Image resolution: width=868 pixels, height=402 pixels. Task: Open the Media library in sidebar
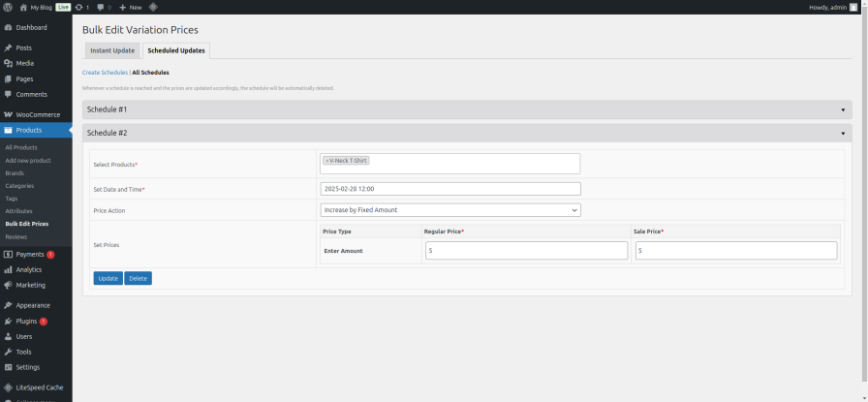point(24,63)
